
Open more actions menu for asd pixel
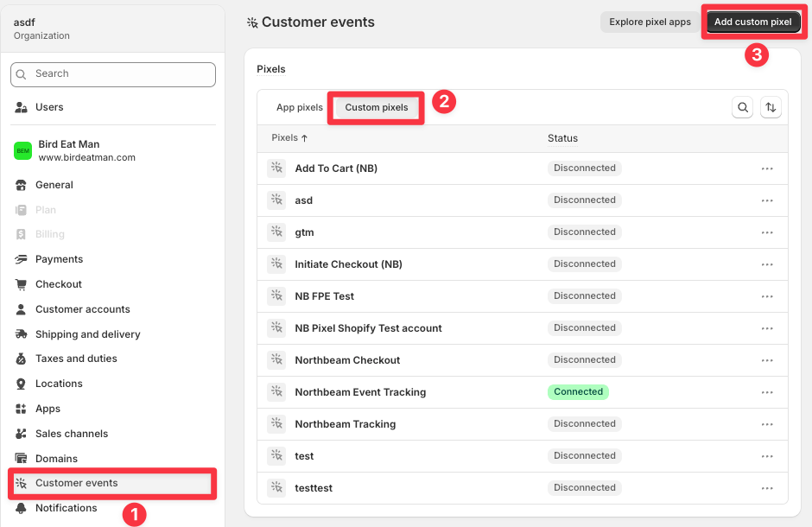coord(767,200)
